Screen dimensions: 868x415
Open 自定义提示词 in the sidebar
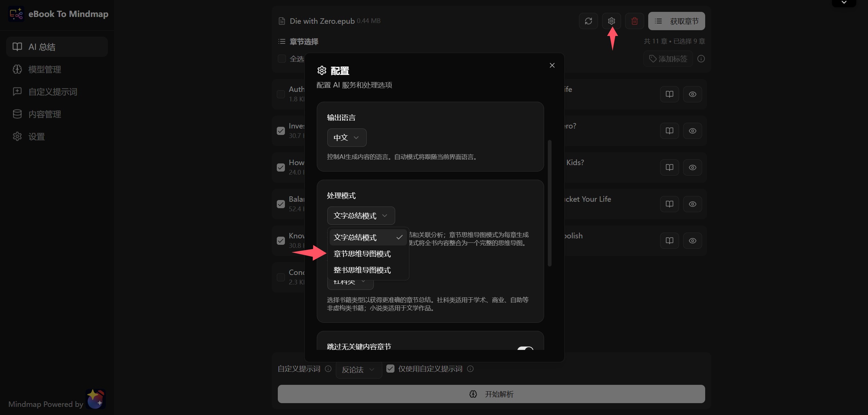[x=53, y=92]
